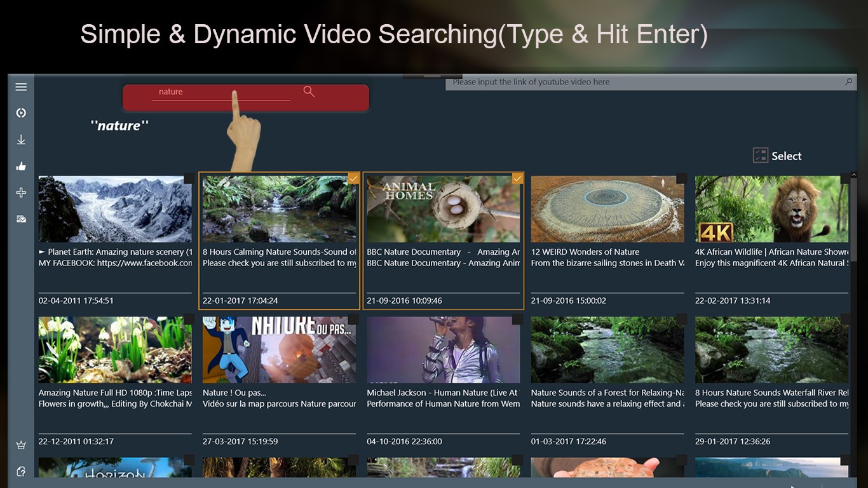The height and width of the screenshot is (488, 868).
Task: Click the share icon at the sidebar bottom
Action: [x=21, y=471]
